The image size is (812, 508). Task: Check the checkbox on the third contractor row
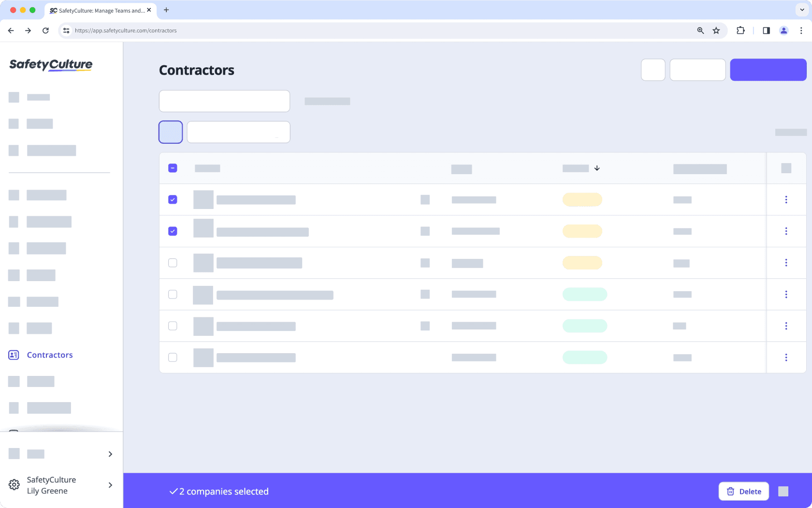[173, 263]
